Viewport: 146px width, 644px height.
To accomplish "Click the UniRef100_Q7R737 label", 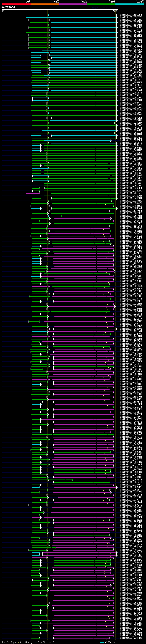I will click(131, 228).
